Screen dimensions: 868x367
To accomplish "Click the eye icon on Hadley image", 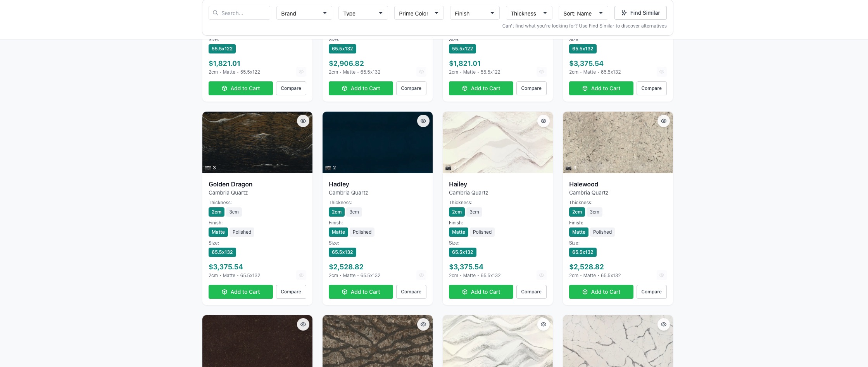I will (423, 121).
